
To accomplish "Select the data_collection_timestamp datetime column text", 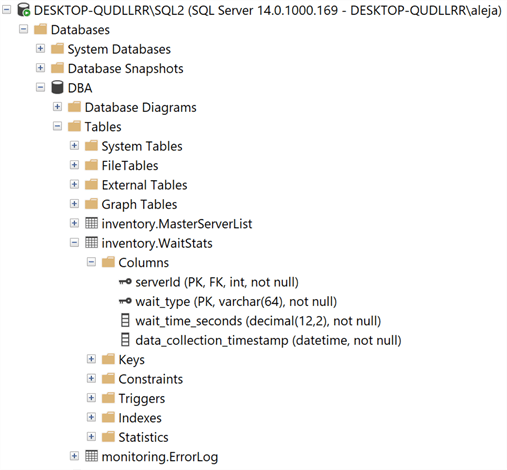I will coord(268,341).
